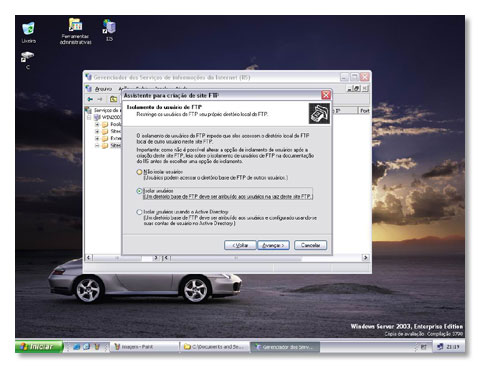This screenshot has height=368, width=480.
Task: Click the IIS manager title bar icon
Action: 88,77
